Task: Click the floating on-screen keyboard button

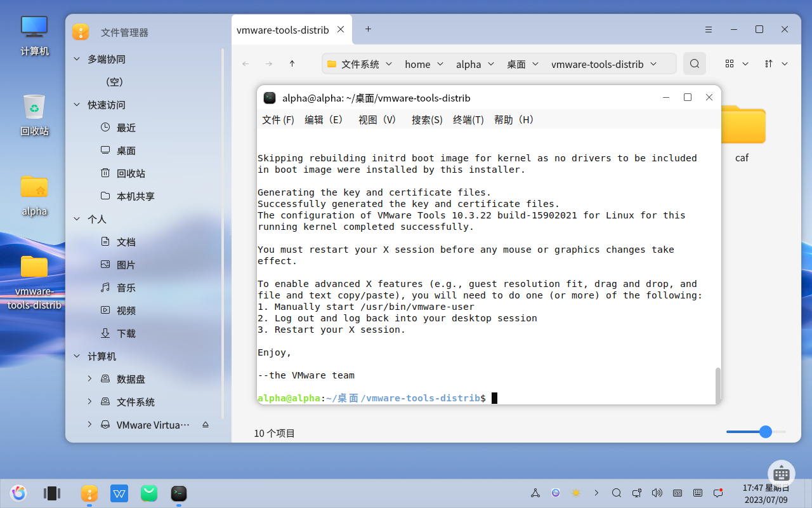Action: (x=782, y=474)
